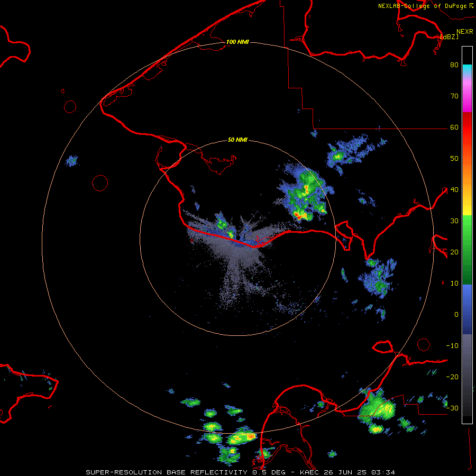This screenshot has width=476, height=476.
Task: Click the 0 value on color scale
Action: click(456, 315)
